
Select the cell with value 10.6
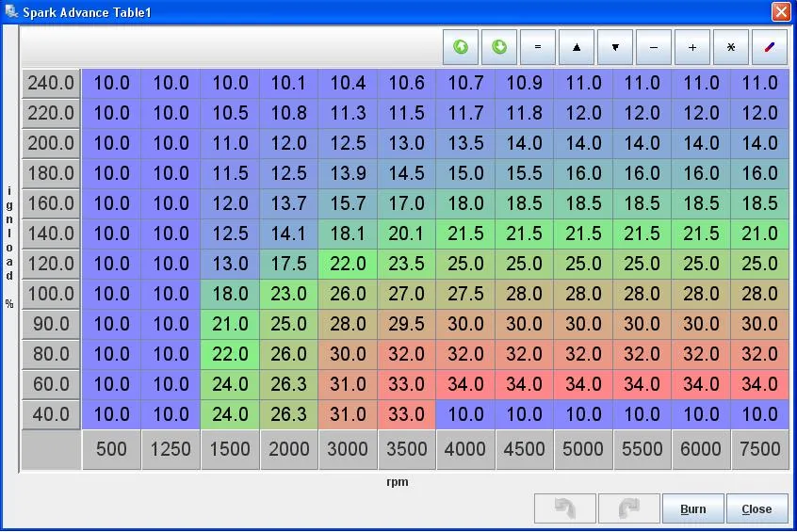[x=407, y=83]
